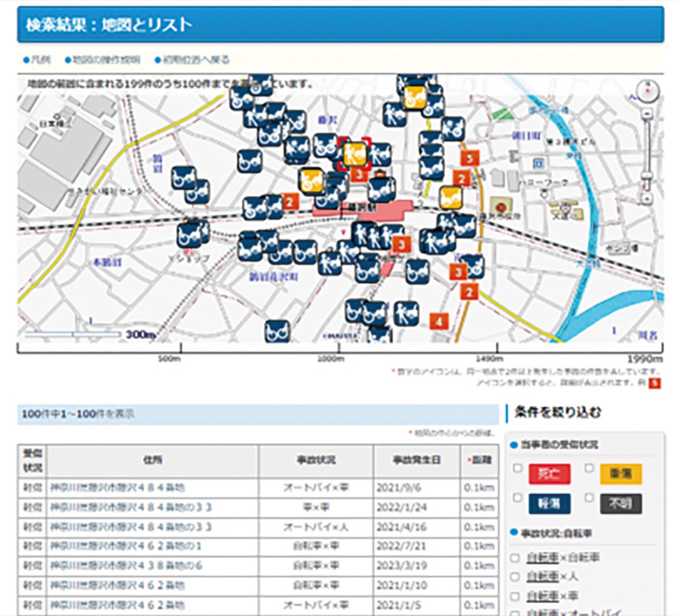Screen dimensions: 677x616
Task: Tick the 不明 (unknown) filter checkbox
Action: (x=589, y=498)
